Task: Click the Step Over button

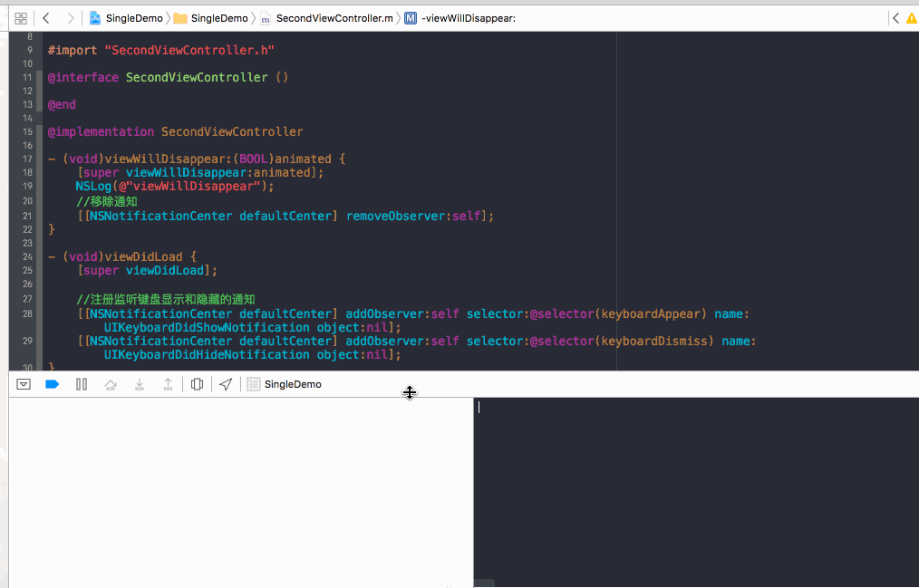Action: (x=111, y=384)
